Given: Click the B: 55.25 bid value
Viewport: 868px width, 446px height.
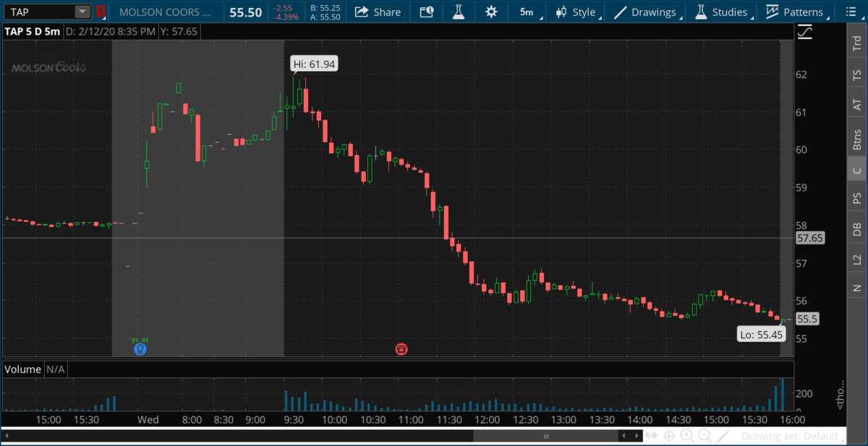Looking at the screenshot, I should (x=325, y=8).
